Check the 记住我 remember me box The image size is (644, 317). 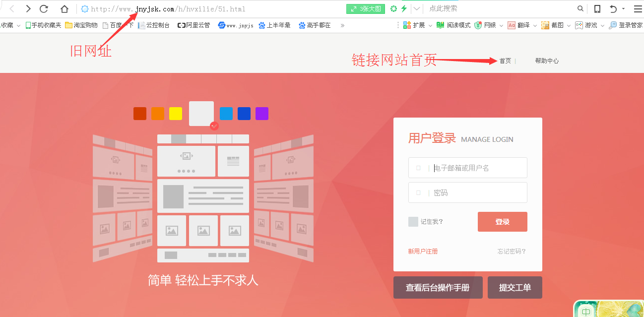click(413, 222)
